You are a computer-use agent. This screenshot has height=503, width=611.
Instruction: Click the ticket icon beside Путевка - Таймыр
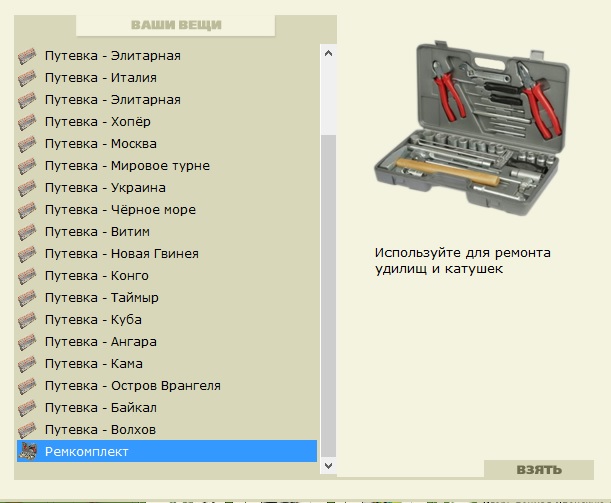pyautogui.click(x=27, y=298)
